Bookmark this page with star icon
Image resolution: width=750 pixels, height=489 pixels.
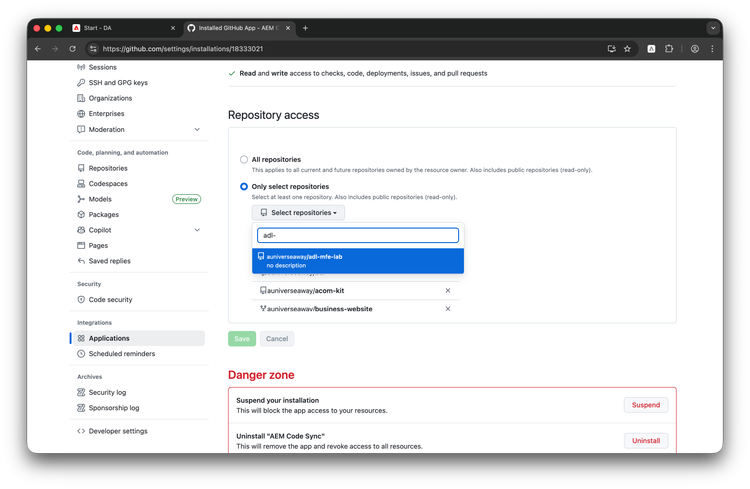tap(627, 48)
